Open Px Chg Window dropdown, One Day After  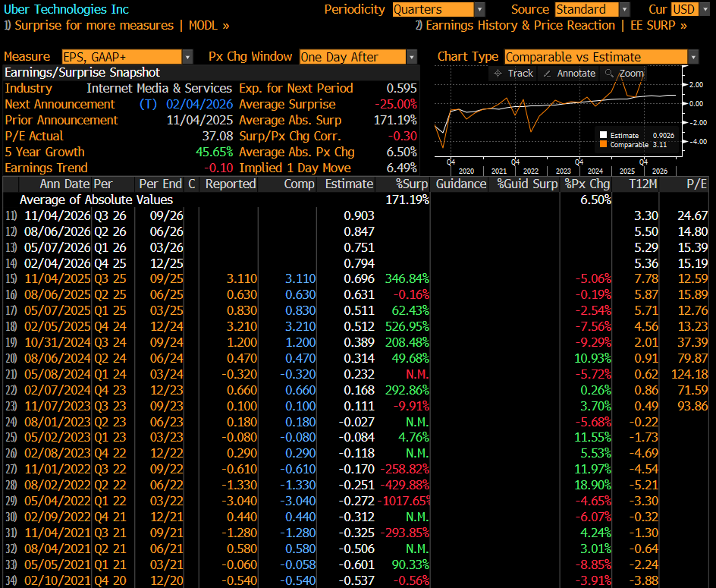point(358,57)
